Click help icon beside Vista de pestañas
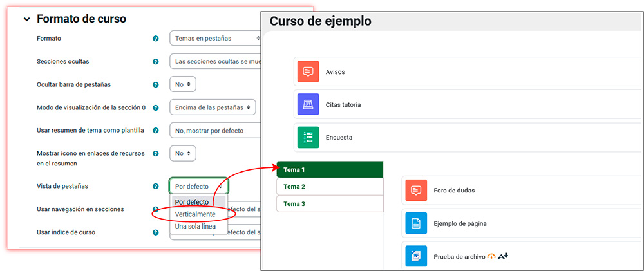This screenshot has width=644, height=271. (156, 187)
